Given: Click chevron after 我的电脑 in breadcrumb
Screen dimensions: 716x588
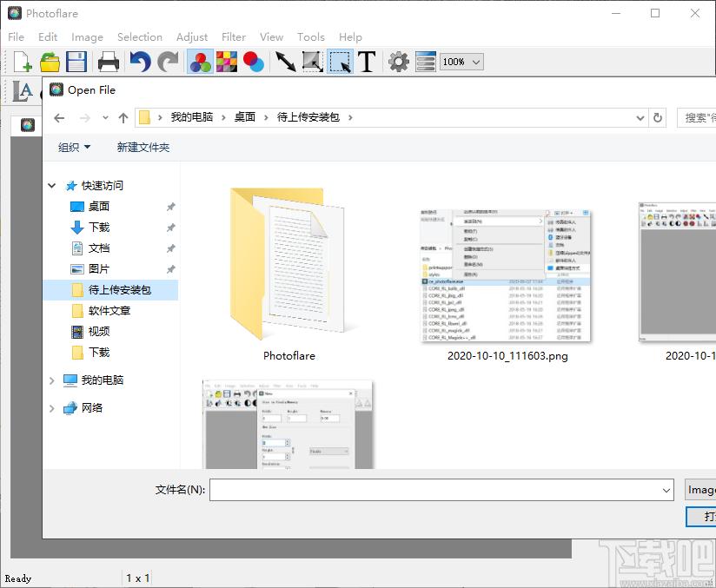Looking at the screenshot, I should pyautogui.click(x=223, y=118).
